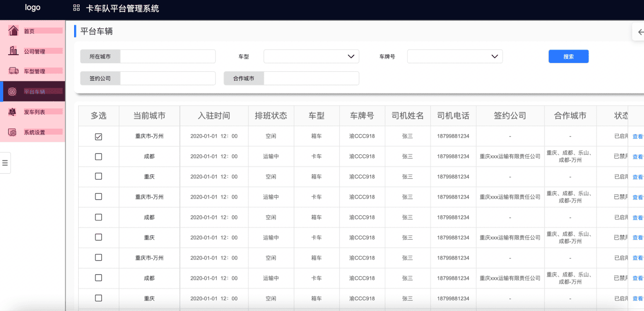
Task: Click the hamburger collapse icon below sidebar
Action: click(5, 163)
